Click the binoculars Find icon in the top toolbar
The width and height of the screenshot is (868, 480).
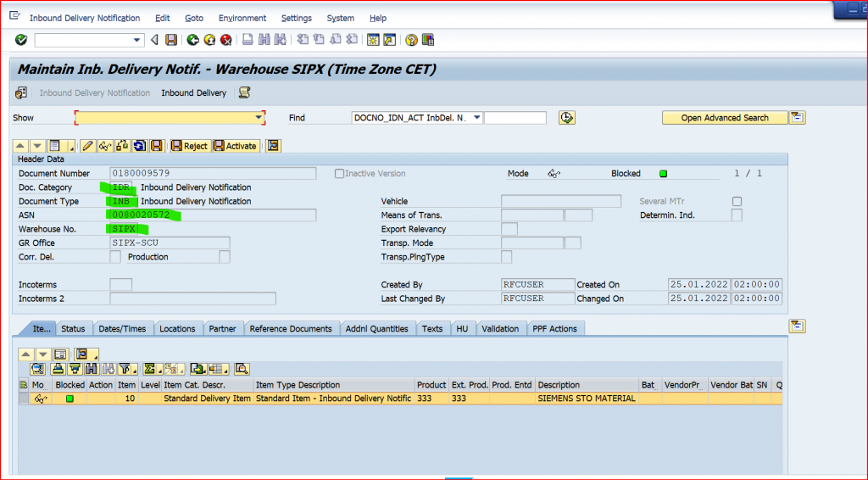tap(264, 40)
